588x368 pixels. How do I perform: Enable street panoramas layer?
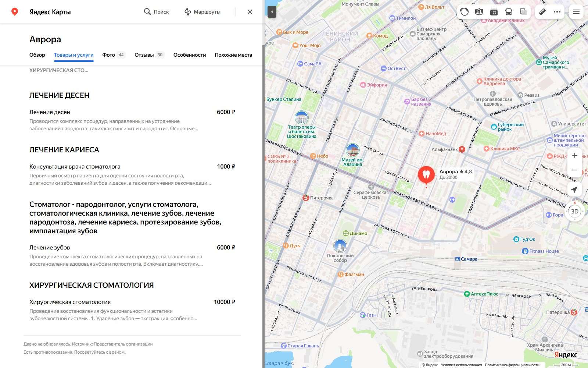(x=479, y=12)
